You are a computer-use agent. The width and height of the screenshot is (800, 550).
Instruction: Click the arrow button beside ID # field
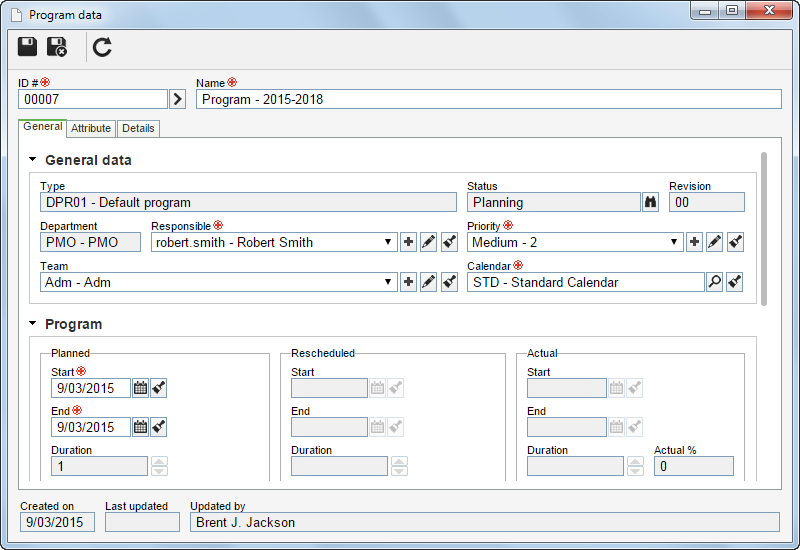(x=178, y=99)
